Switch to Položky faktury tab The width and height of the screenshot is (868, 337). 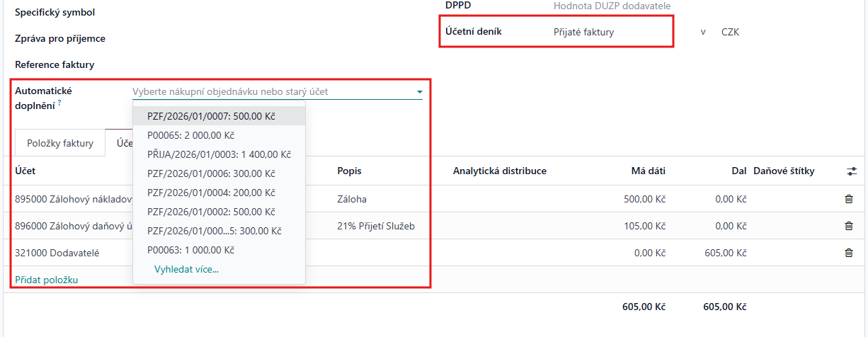tap(60, 143)
